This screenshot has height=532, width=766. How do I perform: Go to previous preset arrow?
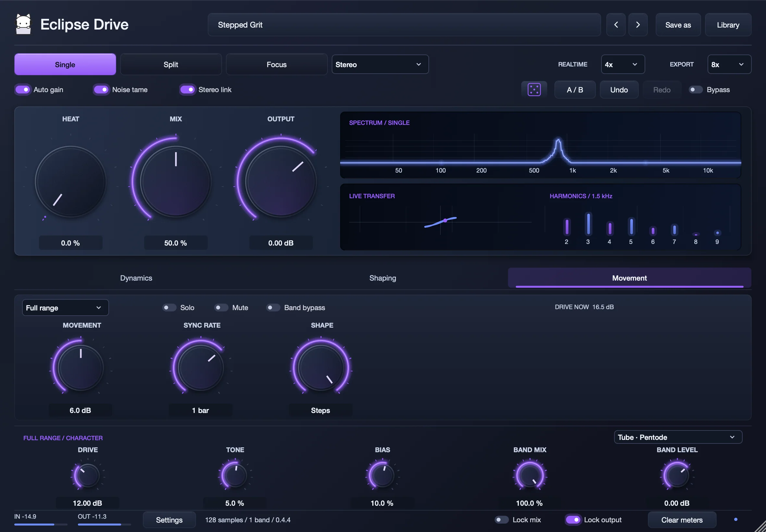616,25
